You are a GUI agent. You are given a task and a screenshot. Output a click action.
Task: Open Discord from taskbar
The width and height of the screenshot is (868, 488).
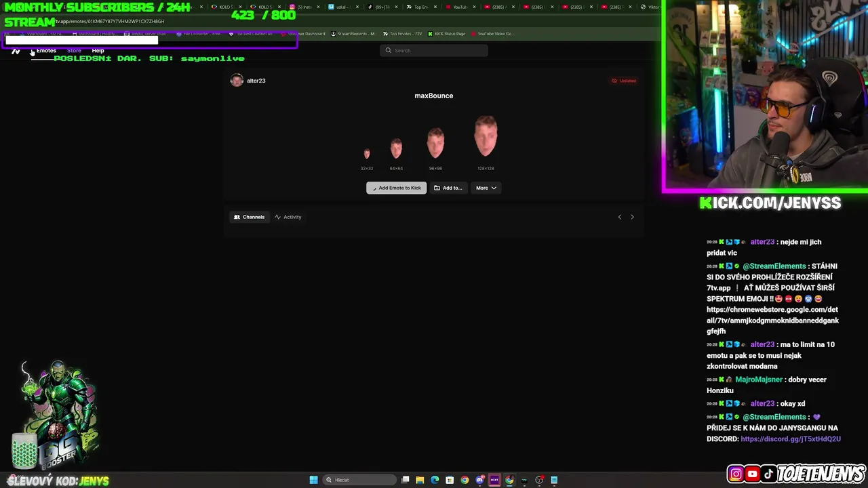click(x=480, y=480)
